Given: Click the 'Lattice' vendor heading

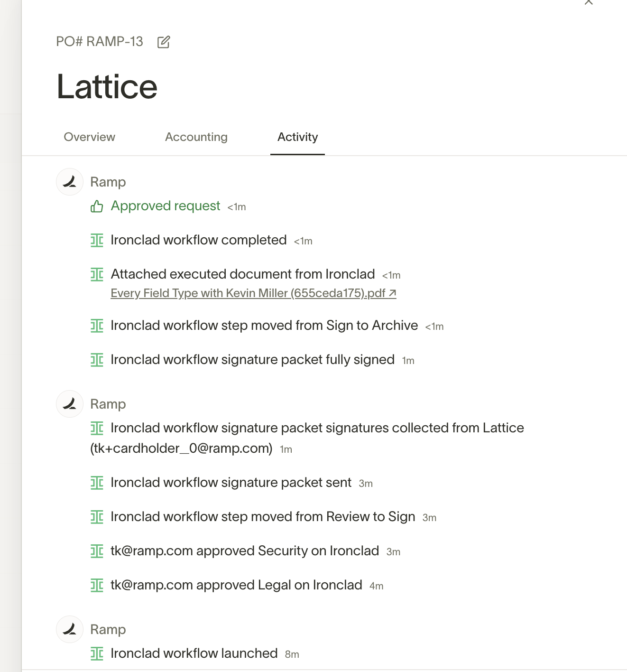Looking at the screenshot, I should pos(107,86).
